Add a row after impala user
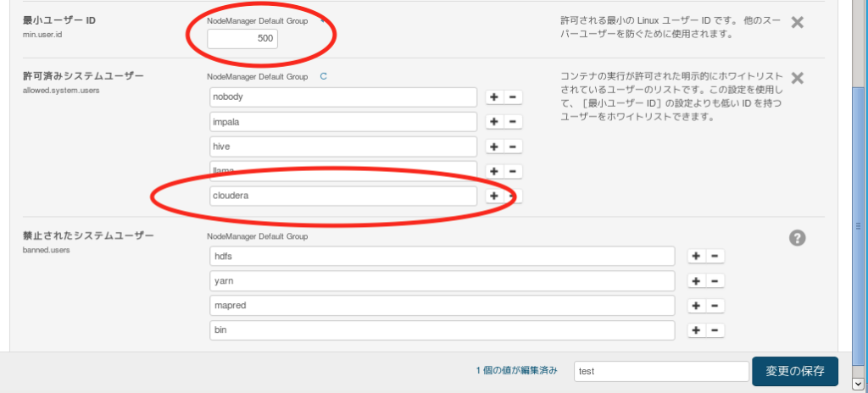 point(494,122)
